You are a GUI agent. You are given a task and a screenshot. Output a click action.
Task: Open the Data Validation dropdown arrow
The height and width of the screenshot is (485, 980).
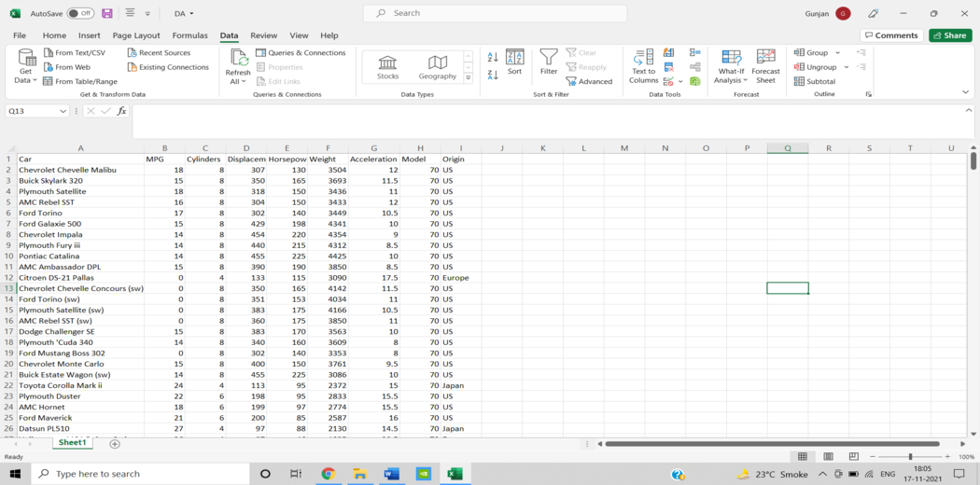[680, 82]
